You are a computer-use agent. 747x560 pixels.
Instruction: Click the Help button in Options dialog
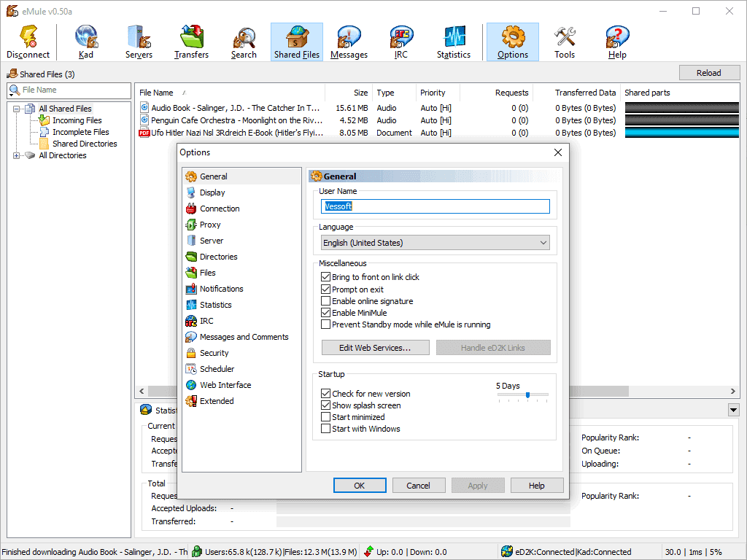[537, 485]
